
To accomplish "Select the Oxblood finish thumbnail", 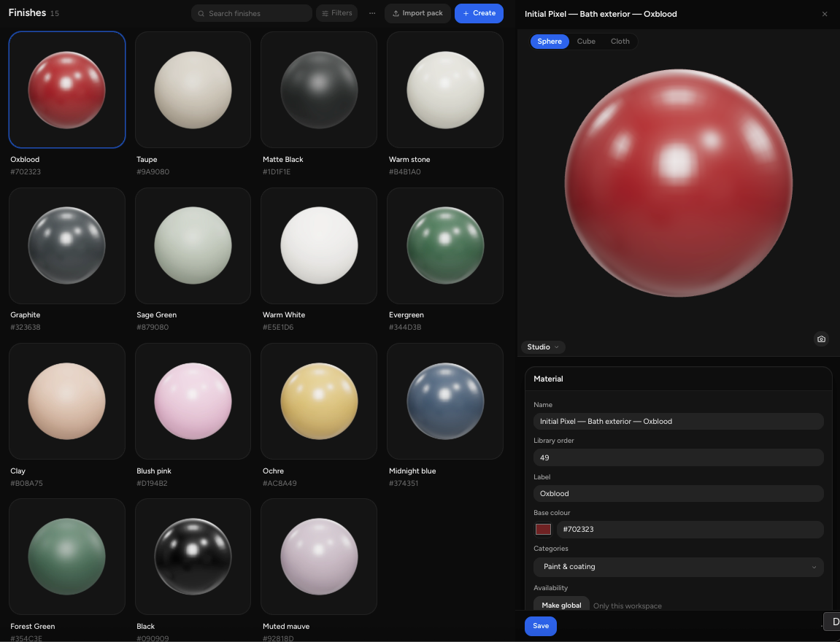I will pos(67,90).
